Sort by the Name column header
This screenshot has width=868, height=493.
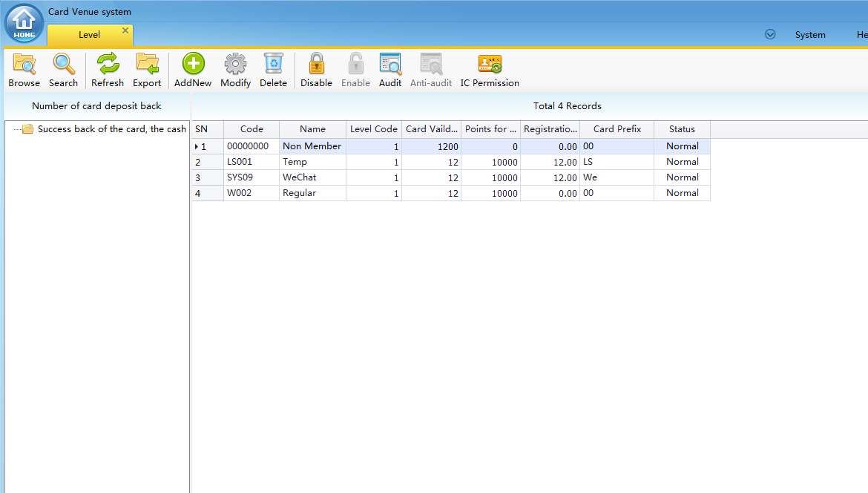pos(313,129)
